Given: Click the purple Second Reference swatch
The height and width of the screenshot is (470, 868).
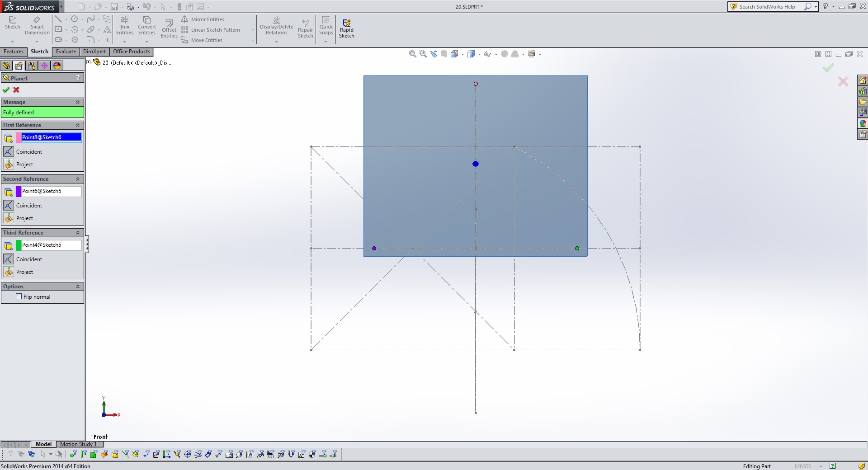Looking at the screenshot, I should click(19, 192).
